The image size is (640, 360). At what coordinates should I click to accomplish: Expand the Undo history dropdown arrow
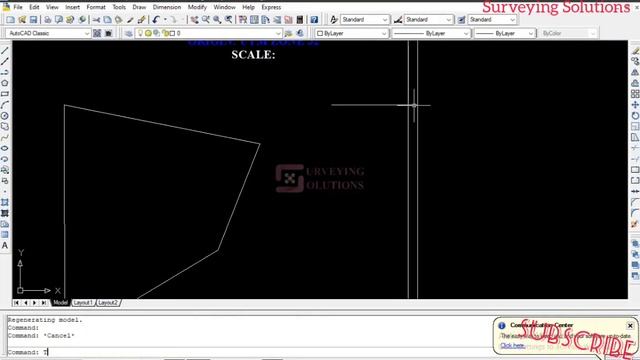[165, 20]
